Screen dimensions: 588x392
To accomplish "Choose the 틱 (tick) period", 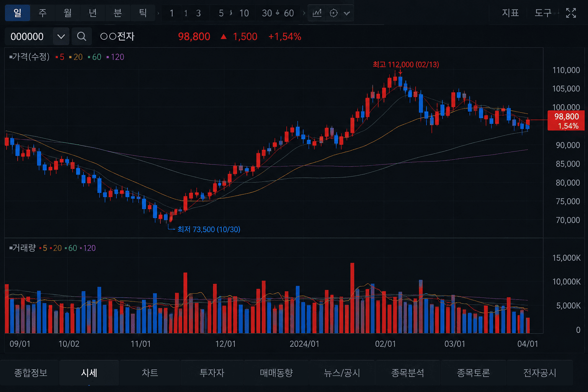I will point(143,13).
